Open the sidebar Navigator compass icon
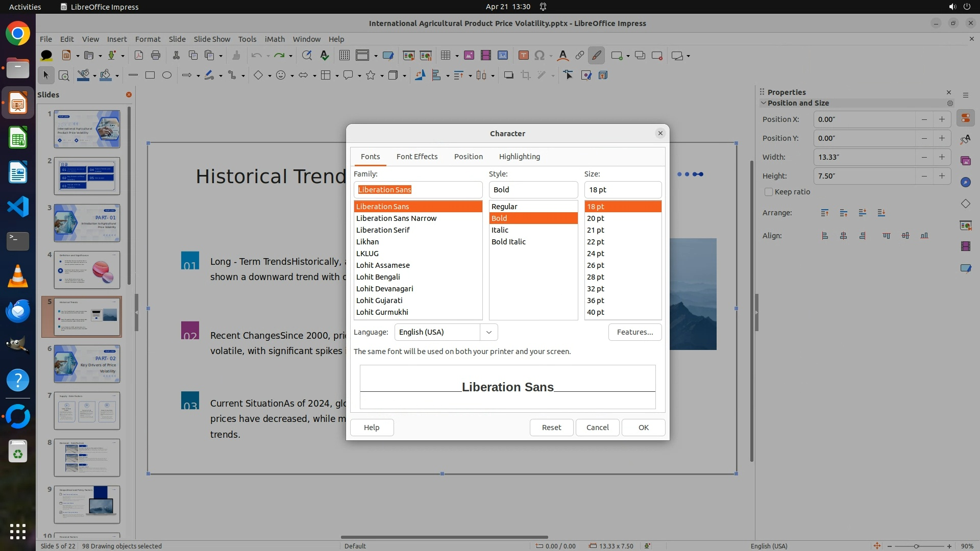980x551 pixels. click(x=965, y=182)
